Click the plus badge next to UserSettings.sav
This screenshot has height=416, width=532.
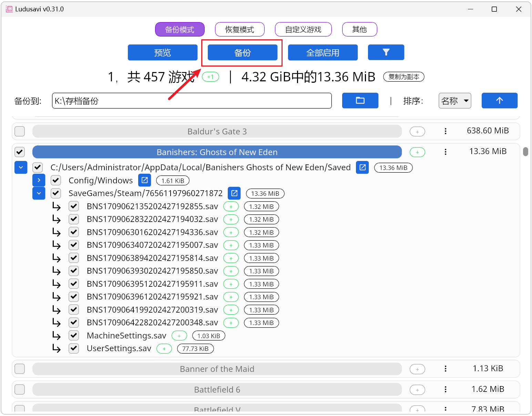pyautogui.click(x=164, y=349)
